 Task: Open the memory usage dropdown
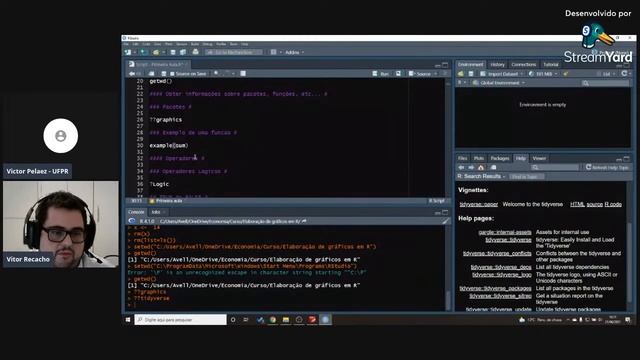point(543,74)
